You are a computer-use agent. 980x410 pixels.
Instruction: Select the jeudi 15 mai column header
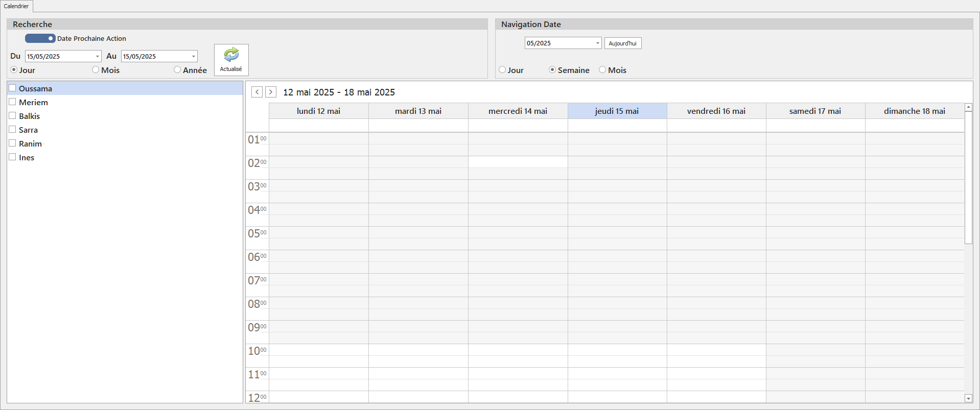coord(617,111)
